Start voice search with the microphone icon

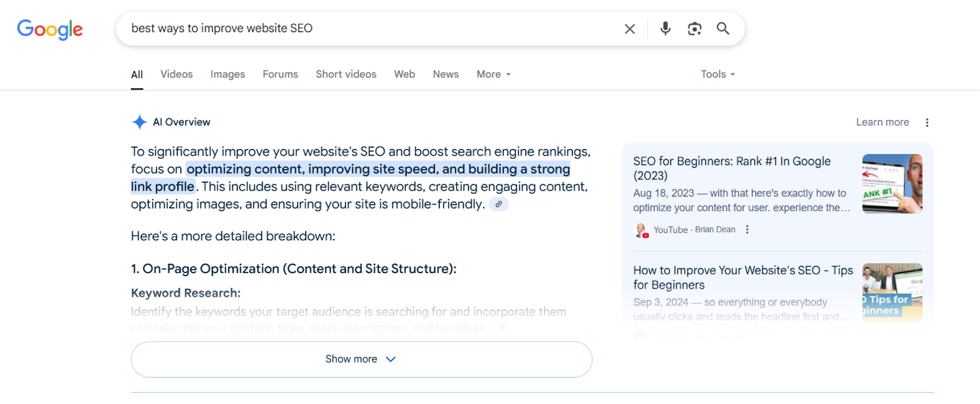(x=665, y=29)
